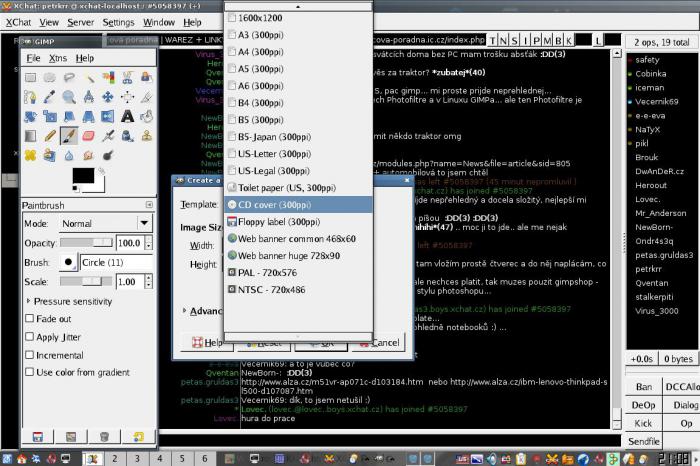Select the Free Select lasso tool
The image size is (700, 466).
coord(69,78)
